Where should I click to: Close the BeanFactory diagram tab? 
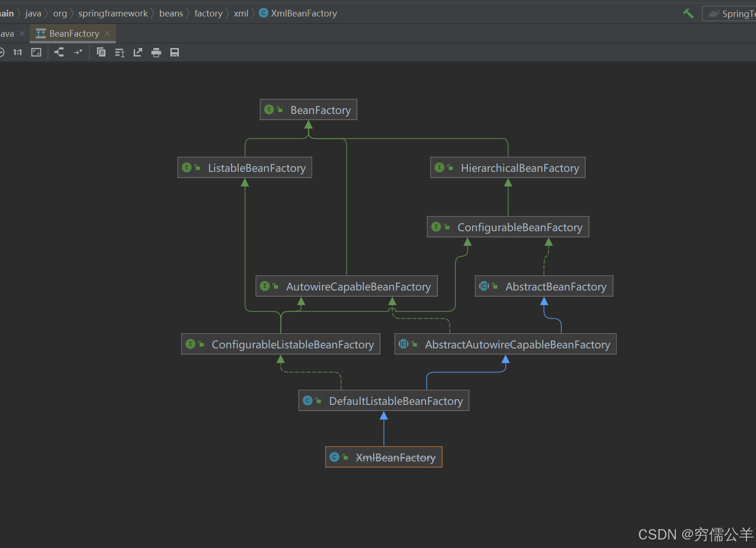point(107,33)
